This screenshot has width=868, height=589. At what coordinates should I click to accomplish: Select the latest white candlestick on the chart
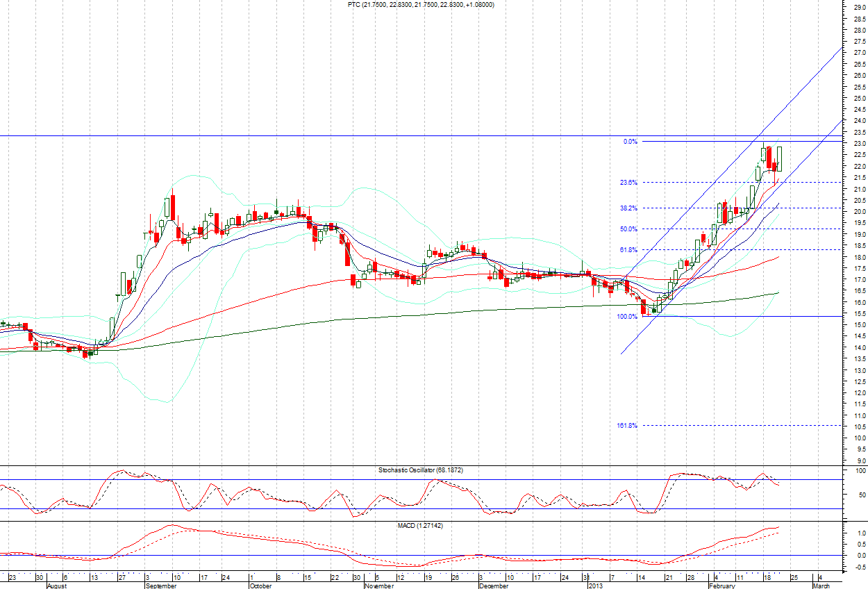(x=780, y=159)
